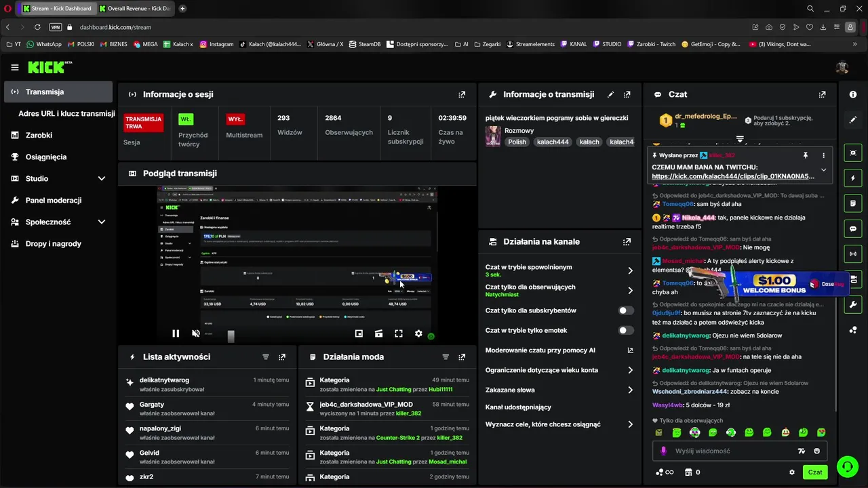Image resolution: width=868 pixels, height=488 pixels.
Task: Unpin the pinned chat message
Action: pos(806,155)
